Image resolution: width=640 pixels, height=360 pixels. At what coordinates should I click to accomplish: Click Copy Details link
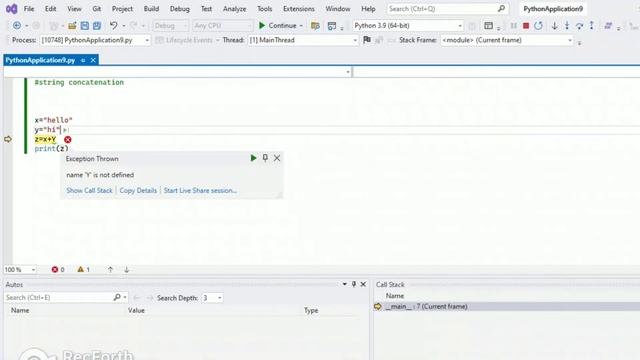click(138, 191)
